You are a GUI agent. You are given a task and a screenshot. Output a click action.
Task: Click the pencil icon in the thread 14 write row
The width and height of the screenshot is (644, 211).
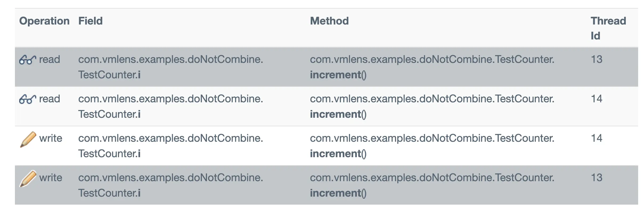28,139
